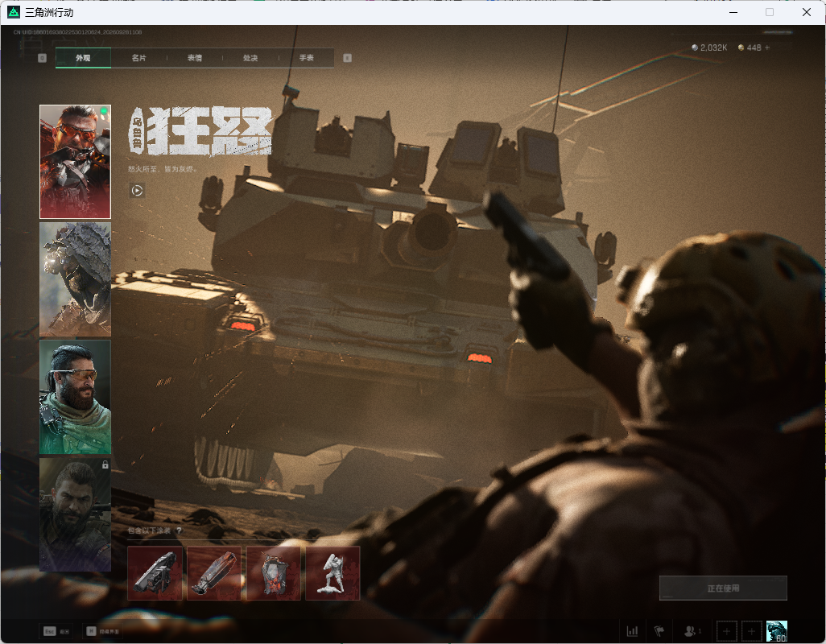
Task: Click the 三角洲行动 app icon in the title bar
Action: click(14, 12)
